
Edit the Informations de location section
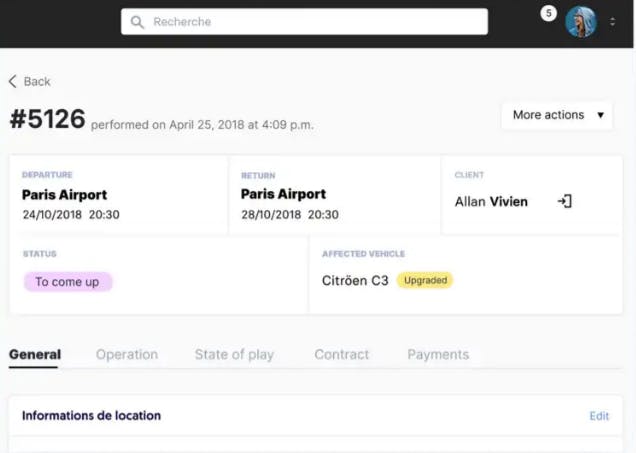[x=599, y=416]
